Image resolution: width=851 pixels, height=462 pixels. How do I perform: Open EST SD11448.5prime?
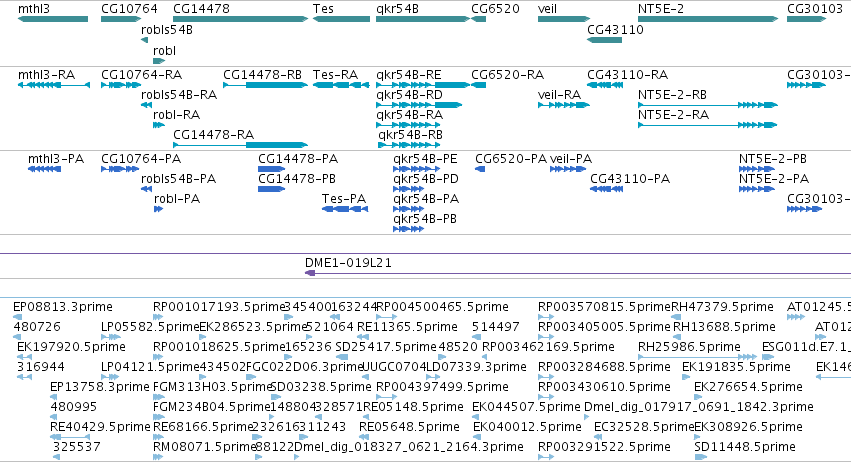701,457
